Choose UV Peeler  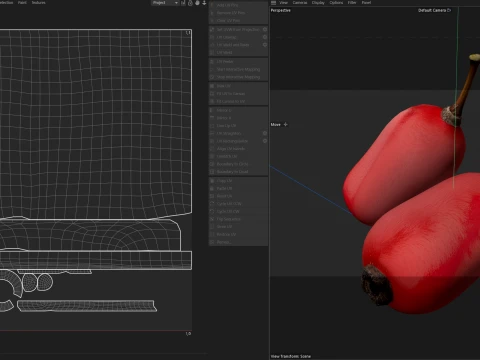[238, 62]
